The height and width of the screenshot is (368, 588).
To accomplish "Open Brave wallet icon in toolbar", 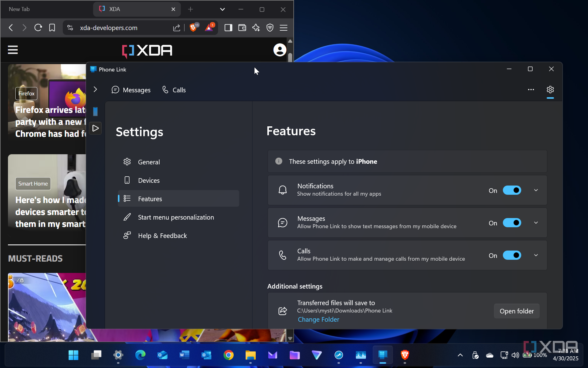I will coord(242,28).
